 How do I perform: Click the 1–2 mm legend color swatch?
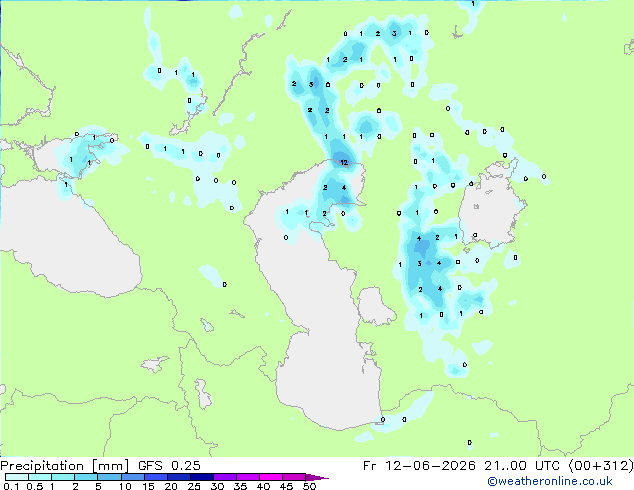(x=63, y=477)
